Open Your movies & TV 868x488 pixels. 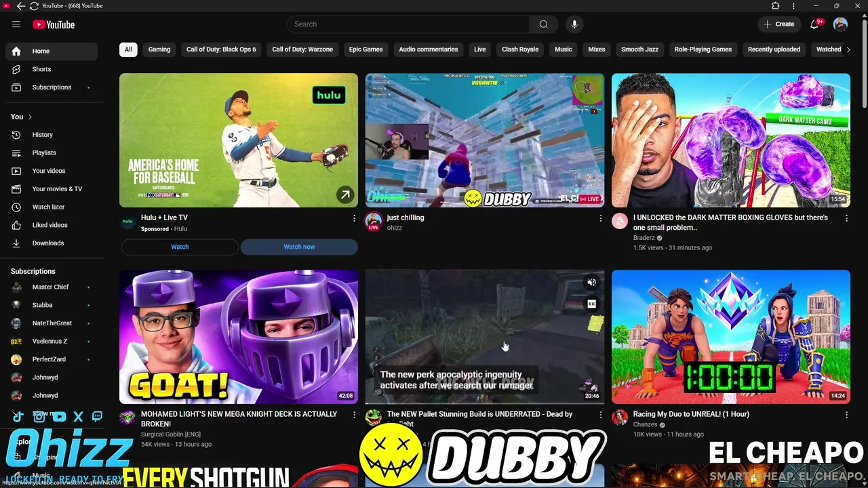tap(52, 189)
